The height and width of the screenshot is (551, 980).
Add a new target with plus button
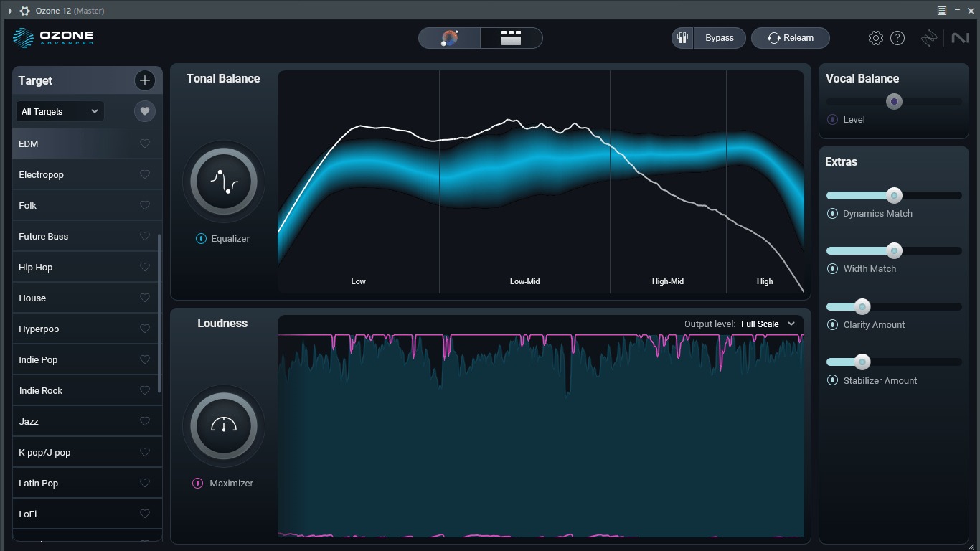[x=144, y=80]
